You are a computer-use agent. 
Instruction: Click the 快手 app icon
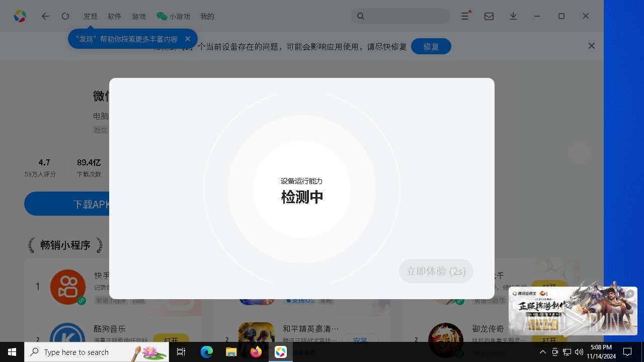[x=68, y=287]
